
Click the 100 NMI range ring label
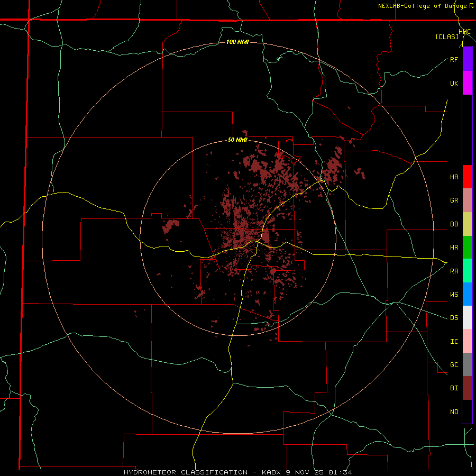click(237, 42)
